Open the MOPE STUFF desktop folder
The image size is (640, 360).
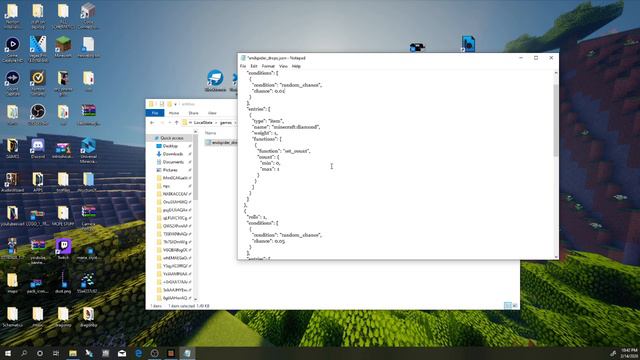tap(63, 216)
